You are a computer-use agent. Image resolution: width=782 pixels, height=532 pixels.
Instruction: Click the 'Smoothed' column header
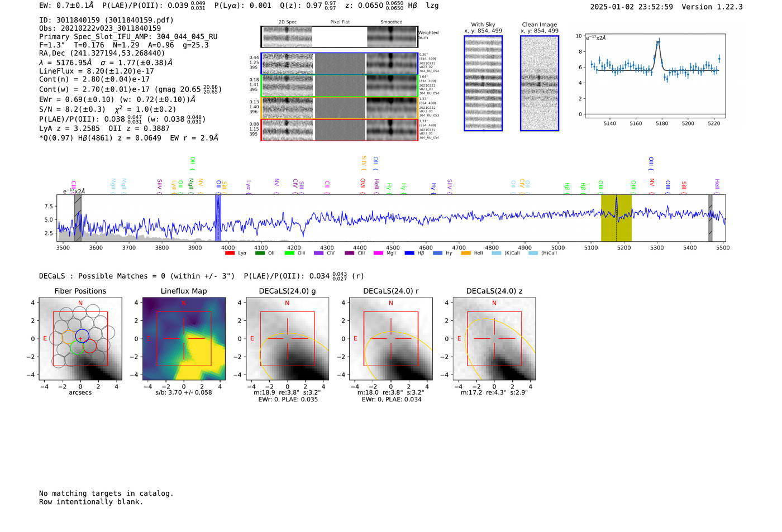click(391, 22)
